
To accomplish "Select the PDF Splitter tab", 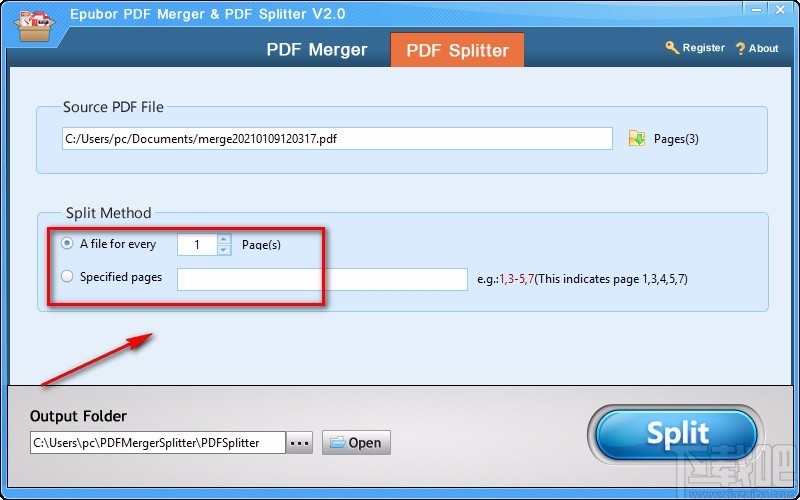I will [457, 50].
